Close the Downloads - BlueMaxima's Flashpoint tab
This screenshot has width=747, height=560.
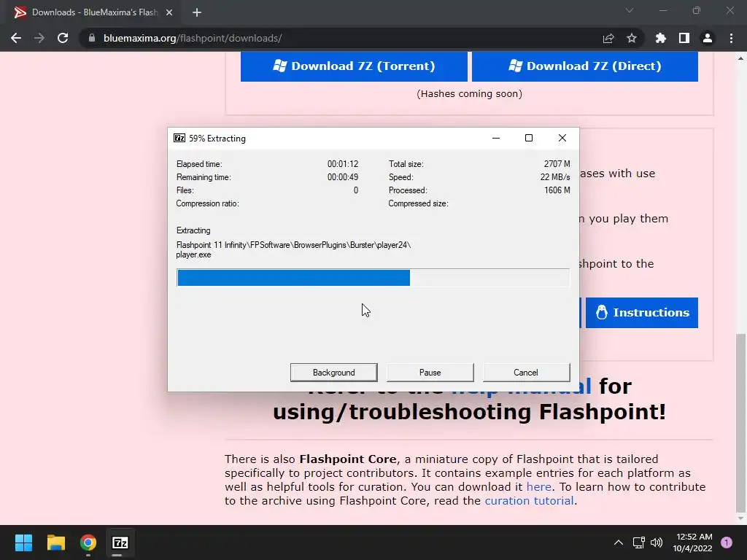tap(169, 12)
